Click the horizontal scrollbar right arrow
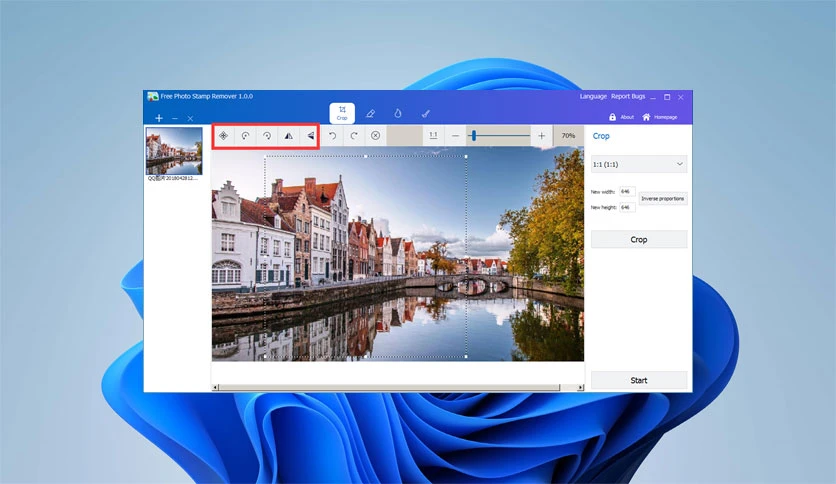The width and height of the screenshot is (836, 484). [580, 388]
